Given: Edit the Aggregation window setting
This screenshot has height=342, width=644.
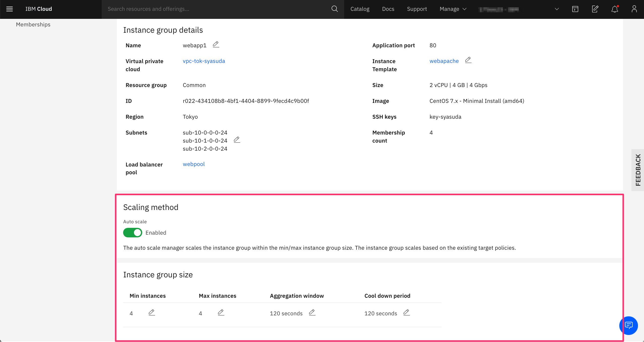Looking at the screenshot, I should [x=312, y=313].
